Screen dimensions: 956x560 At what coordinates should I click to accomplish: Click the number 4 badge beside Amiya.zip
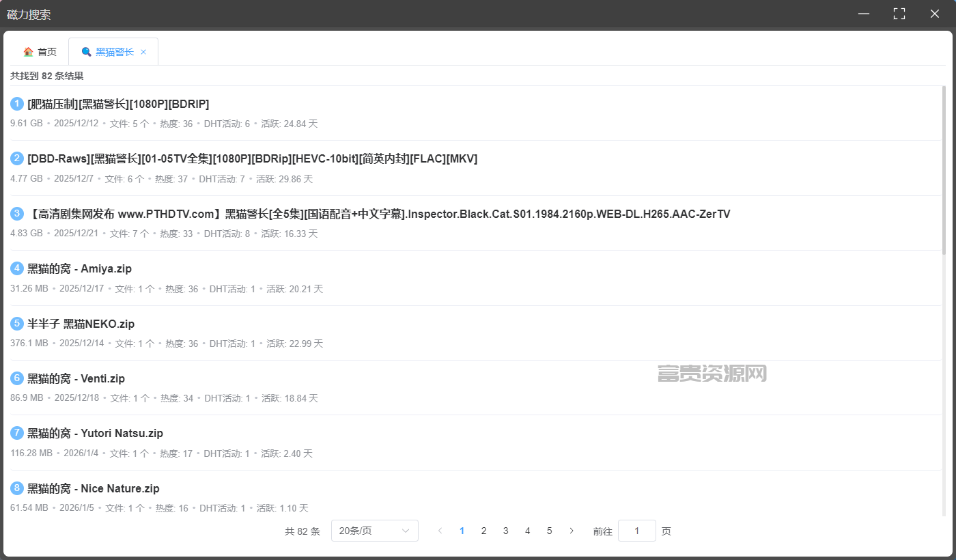click(17, 268)
